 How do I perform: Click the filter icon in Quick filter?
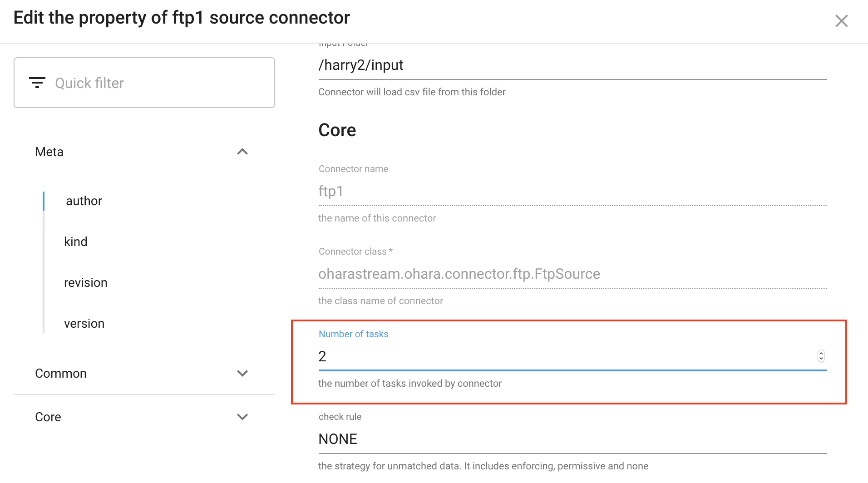coord(37,83)
